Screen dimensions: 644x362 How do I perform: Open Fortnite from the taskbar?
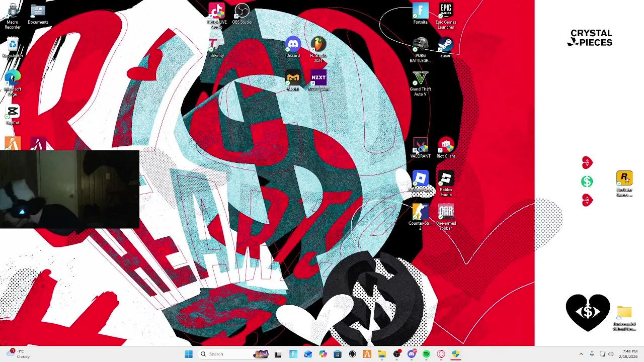[x=293, y=354]
